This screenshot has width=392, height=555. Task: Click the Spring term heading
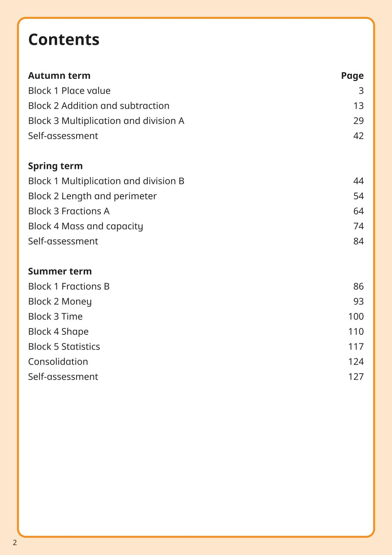pos(55,166)
